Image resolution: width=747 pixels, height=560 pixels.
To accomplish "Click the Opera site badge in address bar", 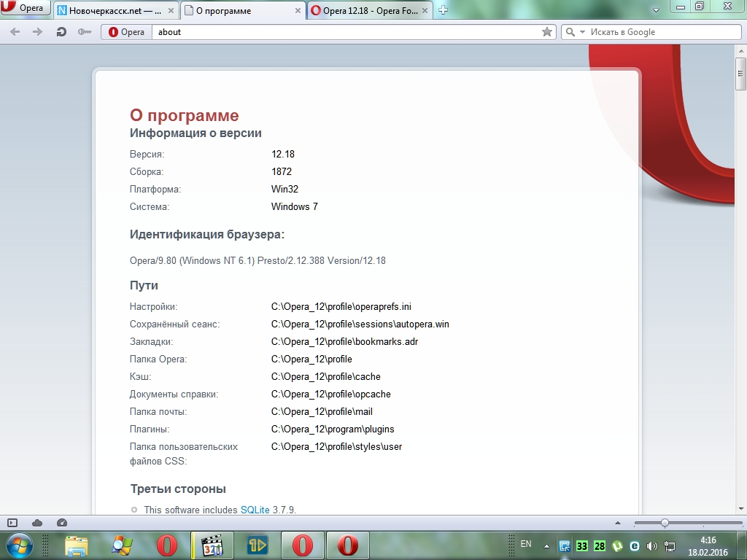I will (126, 32).
